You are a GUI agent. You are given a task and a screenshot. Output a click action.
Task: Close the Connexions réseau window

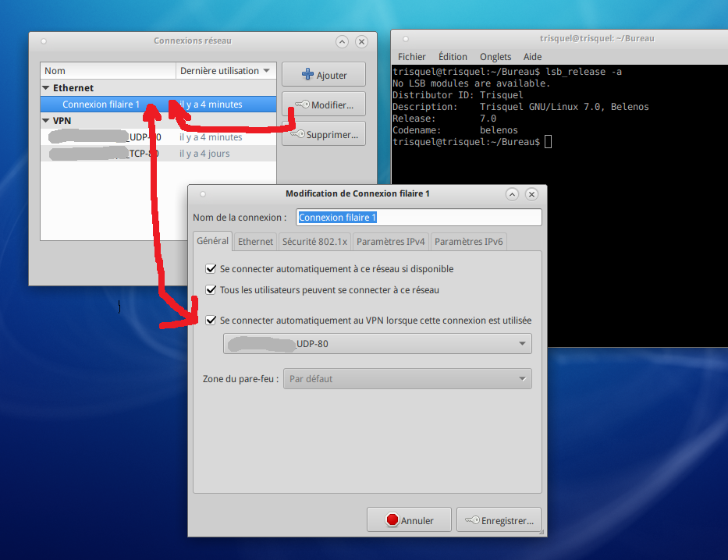click(362, 42)
